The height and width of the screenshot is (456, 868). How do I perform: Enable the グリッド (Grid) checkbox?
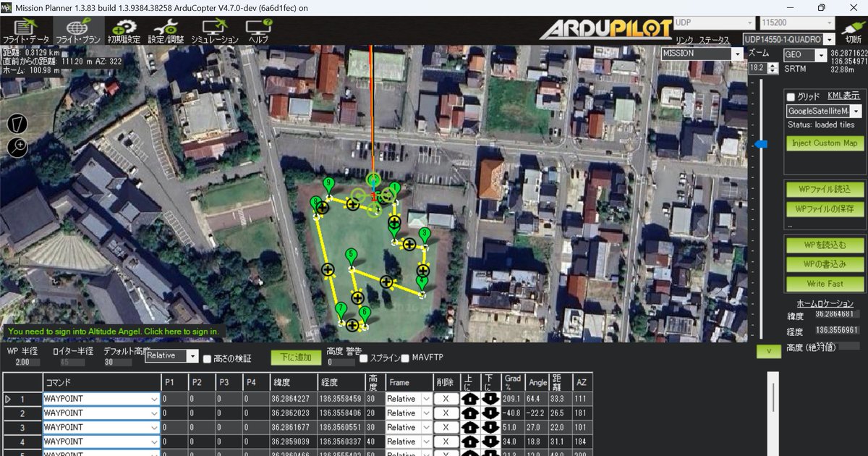point(791,97)
